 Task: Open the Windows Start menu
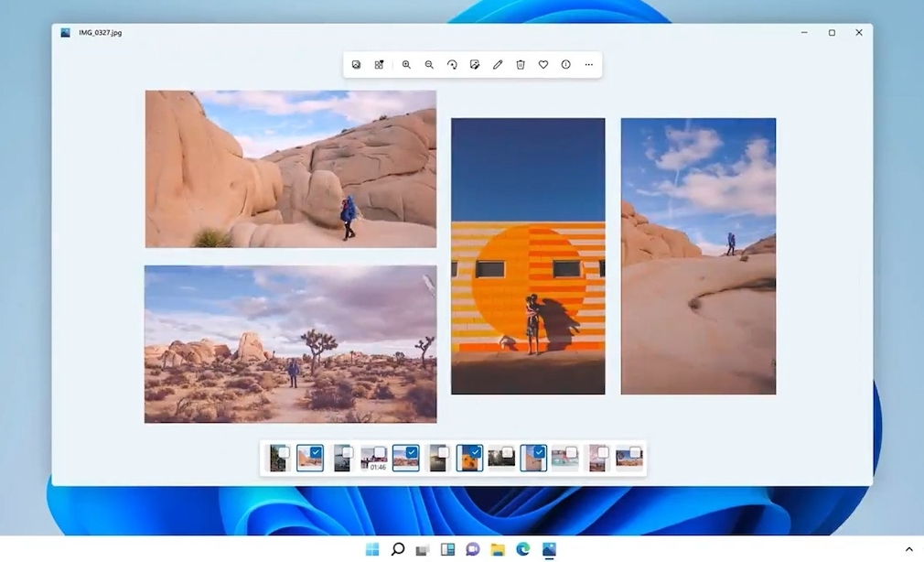tap(372, 549)
